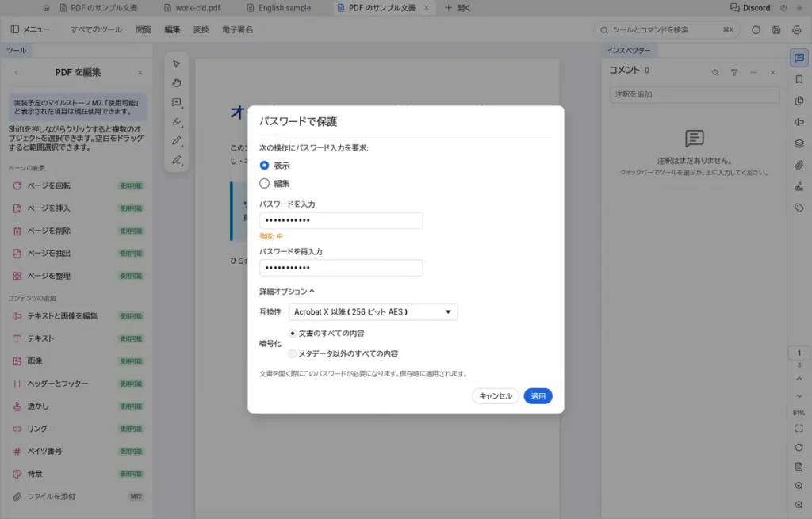Open the Discord link in top bar
This screenshot has height=519, width=812.
click(750, 8)
